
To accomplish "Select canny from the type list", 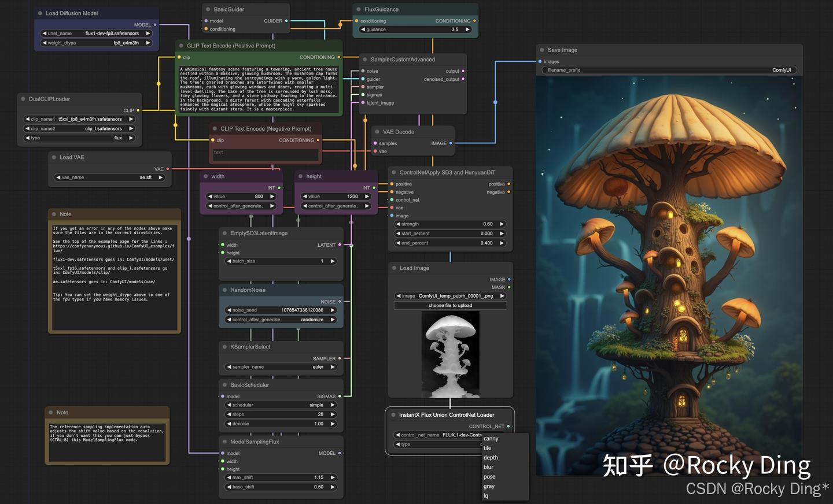I will pos(491,439).
